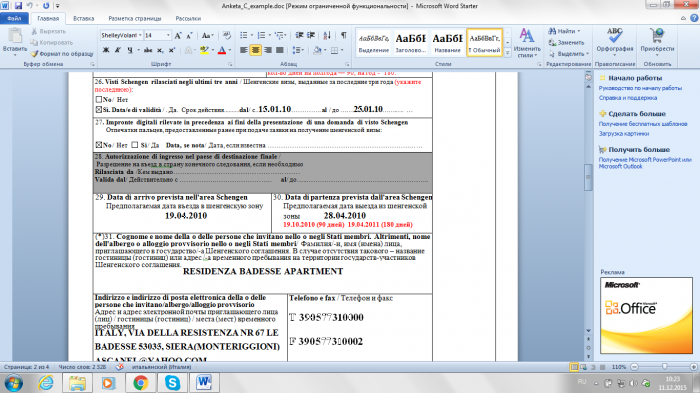
Task: Launch the spelling check (Орфография)
Action: tap(614, 41)
